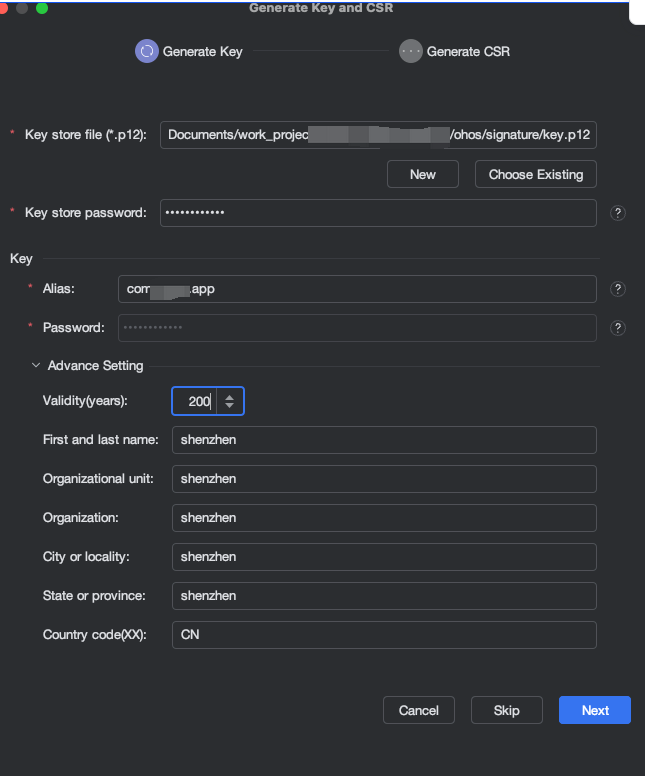Click the Next button
This screenshot has height=776, width=645.
(x=595, y=710)
